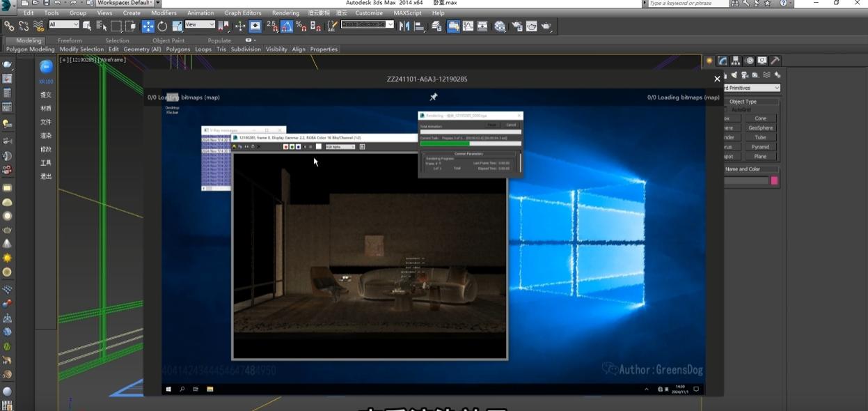Screen dimensions: 868x411
Task: Pin the render preview overlay
Action: (433, 97)
